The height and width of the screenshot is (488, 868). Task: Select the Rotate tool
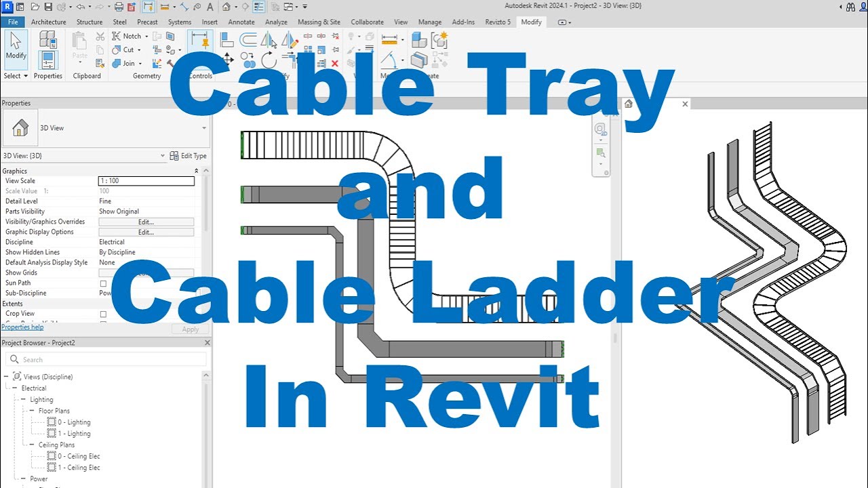269,60
